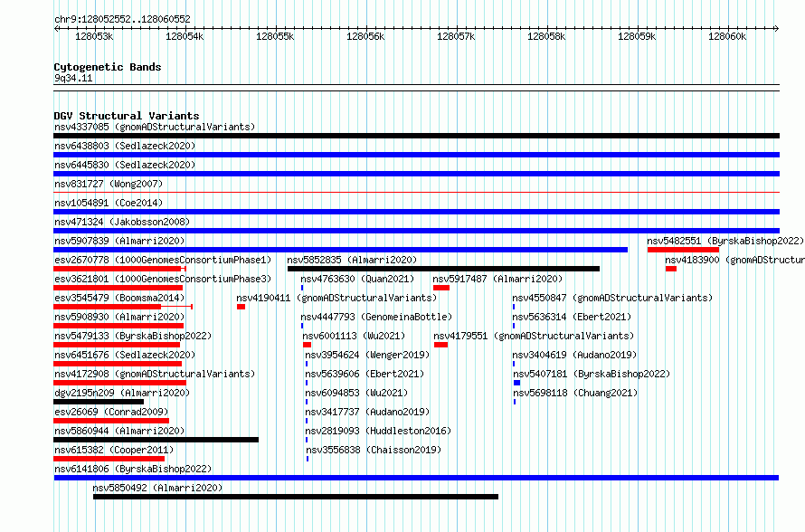Open nsv5860944 (Almarri2020) variant
The height and width of the screenshot is (532, 805).
[x=119, y=431]
